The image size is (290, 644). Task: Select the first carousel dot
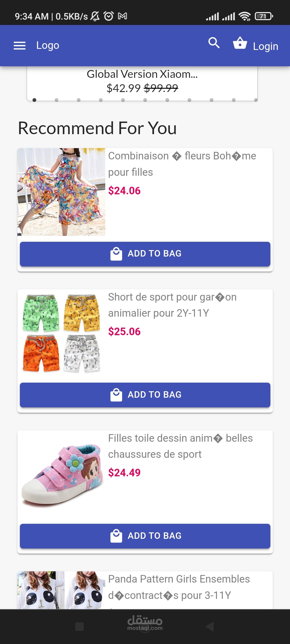click(x=34, y=100)
